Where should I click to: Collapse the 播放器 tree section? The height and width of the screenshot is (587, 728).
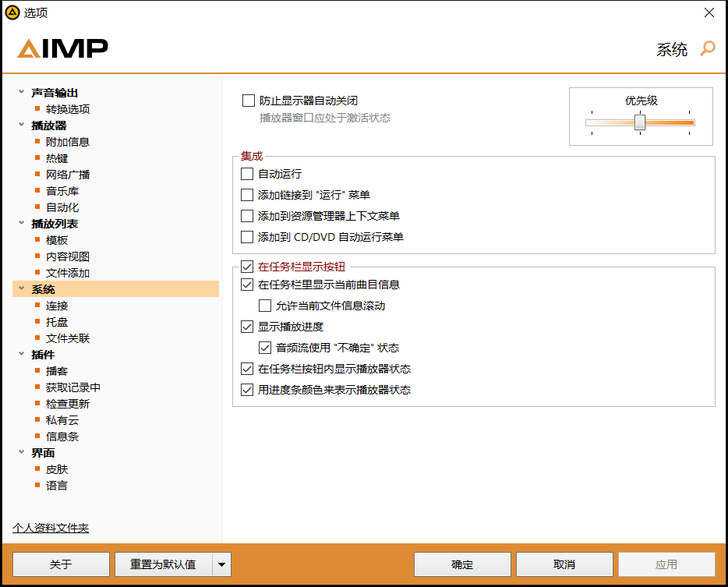[x=21, y=125]
